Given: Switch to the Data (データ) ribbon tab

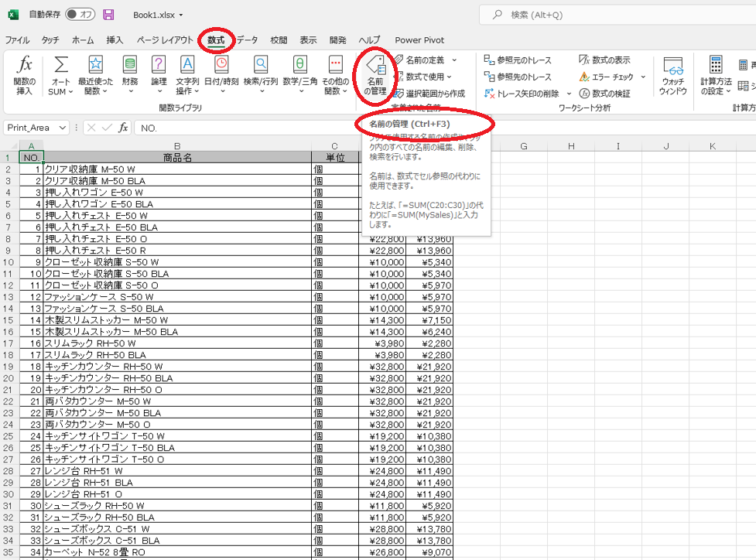Looking at the screenshot, I should click(x=247, y=40).
